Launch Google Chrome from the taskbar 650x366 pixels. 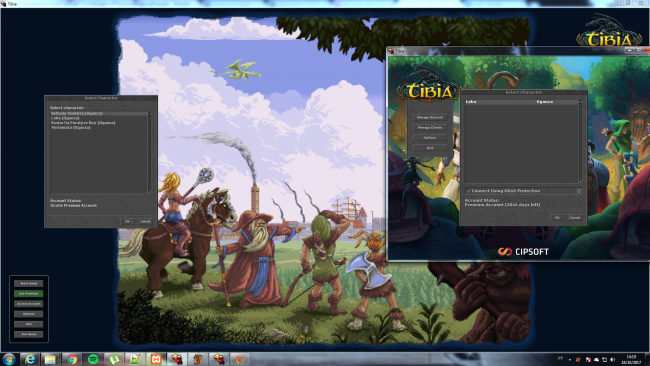(x=72, y=359)
